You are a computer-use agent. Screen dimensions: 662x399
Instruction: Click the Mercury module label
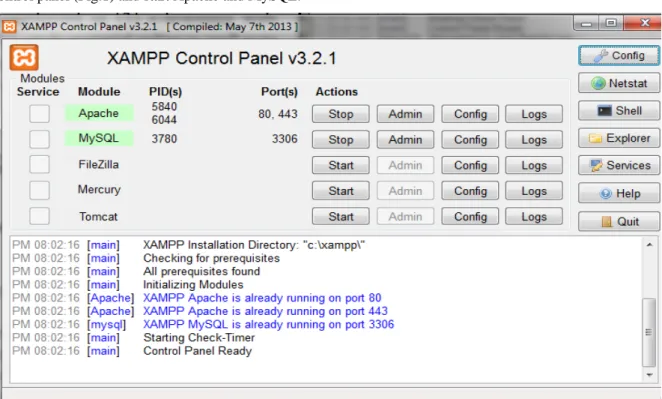coord(99,190)
